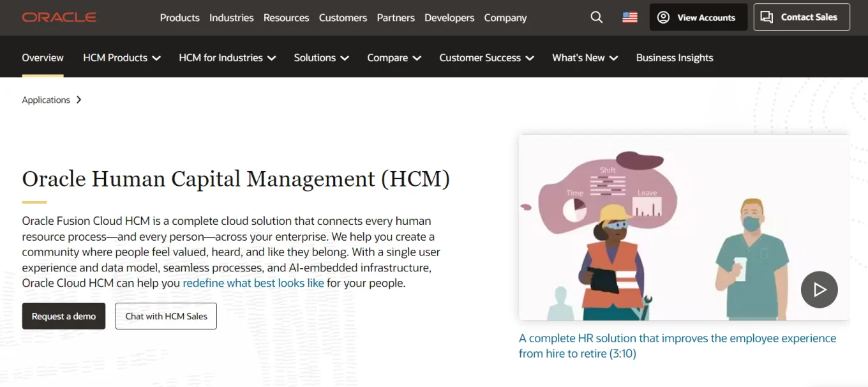
Task: Expand the What's New dropdown
Action: click(x=584, y=57)
